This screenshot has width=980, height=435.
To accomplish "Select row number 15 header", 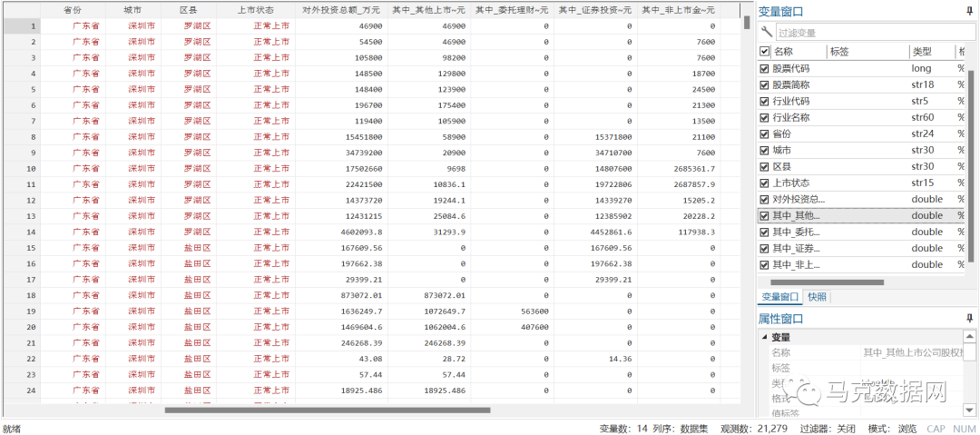I will [x=22, y=248].
